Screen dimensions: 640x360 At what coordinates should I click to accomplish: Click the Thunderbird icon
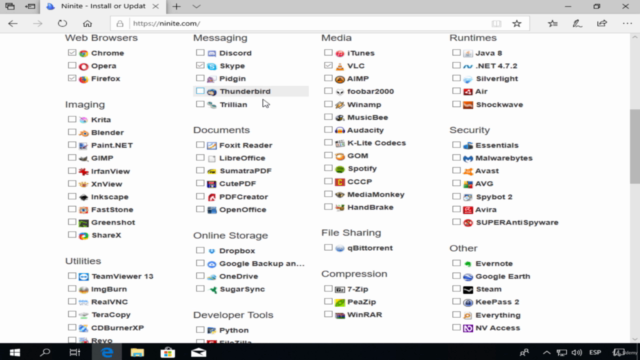(x=212, y=92)
